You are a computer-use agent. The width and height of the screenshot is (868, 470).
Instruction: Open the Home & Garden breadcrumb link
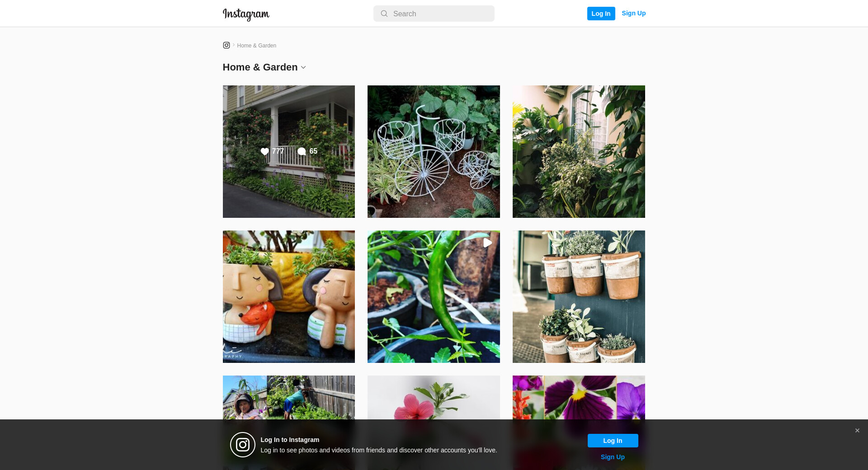point(257,46)
